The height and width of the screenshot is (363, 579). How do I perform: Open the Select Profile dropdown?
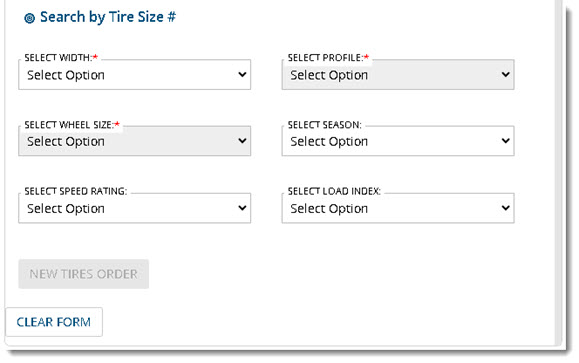[398, 75]
